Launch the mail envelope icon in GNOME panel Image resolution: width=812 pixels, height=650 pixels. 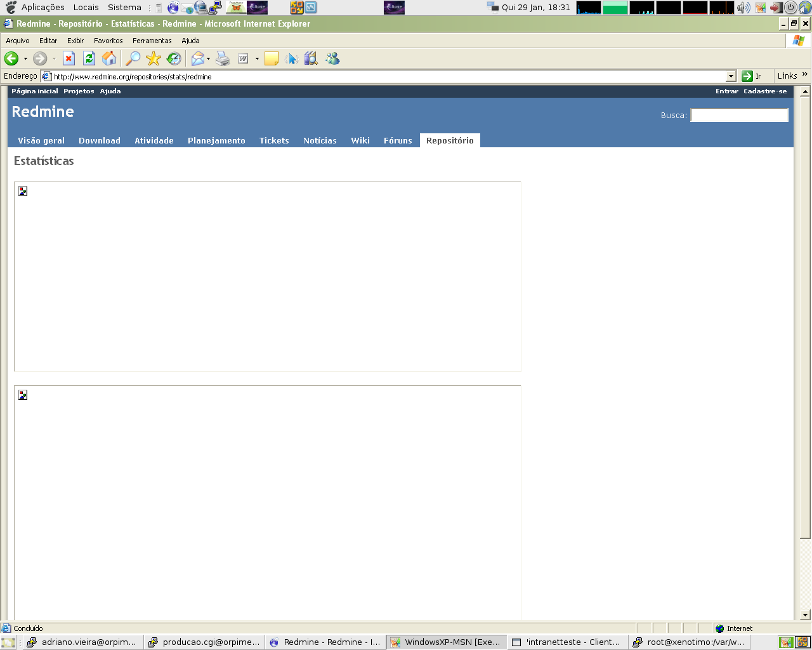(x=187, y=8)
